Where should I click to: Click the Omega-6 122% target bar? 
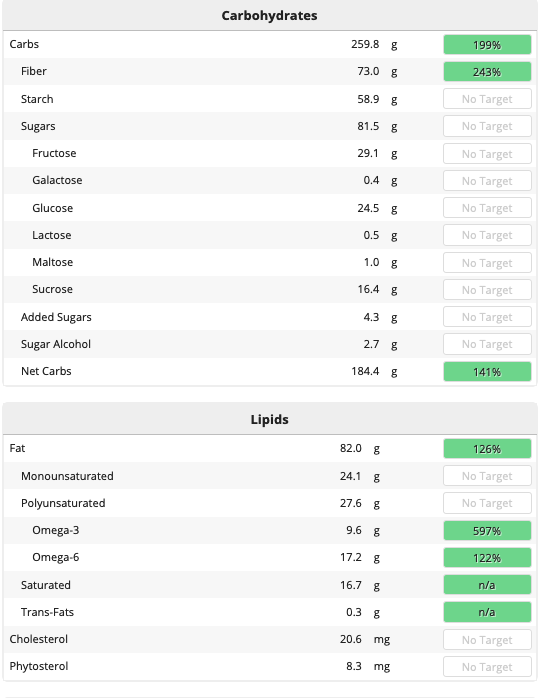coord(487,558)
